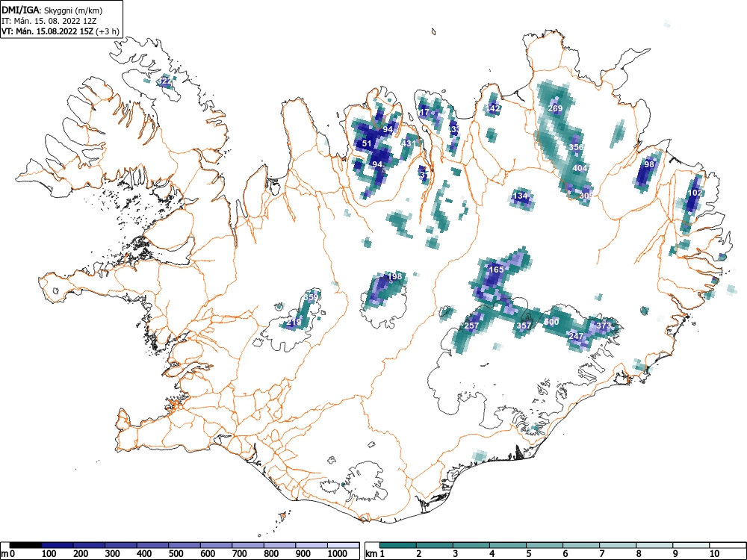This screenshot has height=560, width=747.
Task: Click the 8–9 km pale legend swatch
Action: (654, 545)
